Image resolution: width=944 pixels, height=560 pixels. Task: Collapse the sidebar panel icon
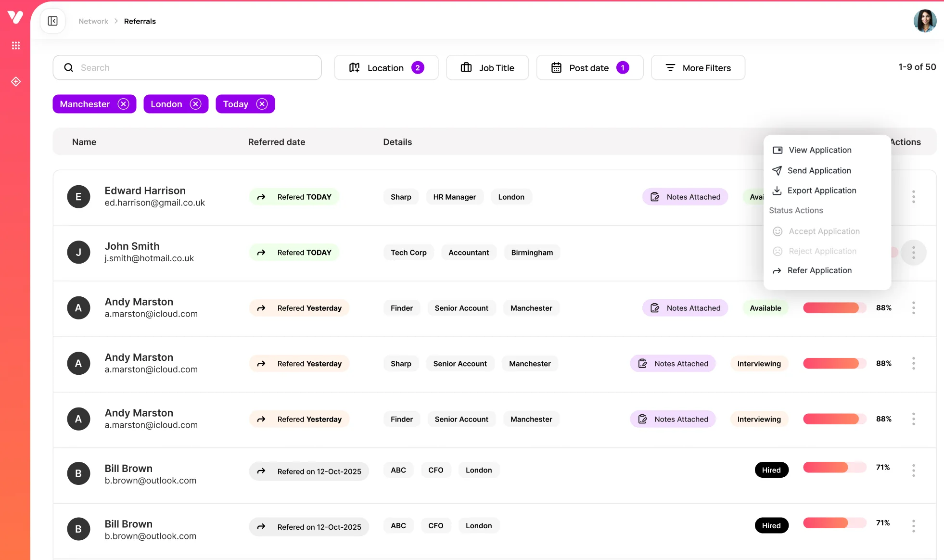53,21
